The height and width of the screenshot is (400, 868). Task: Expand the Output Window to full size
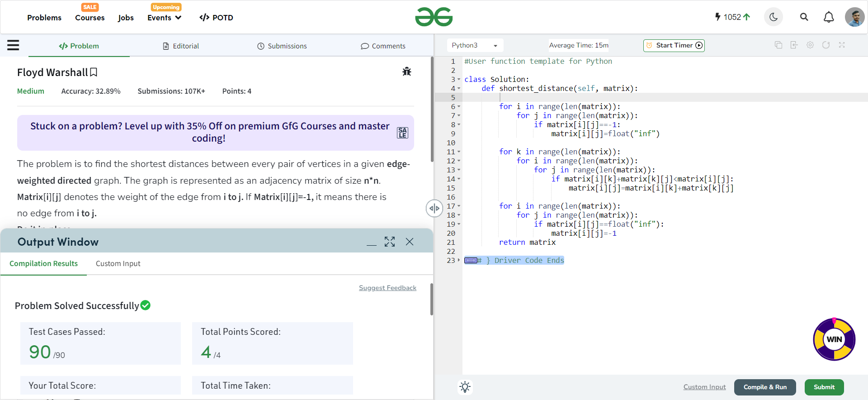coord(390,242)
